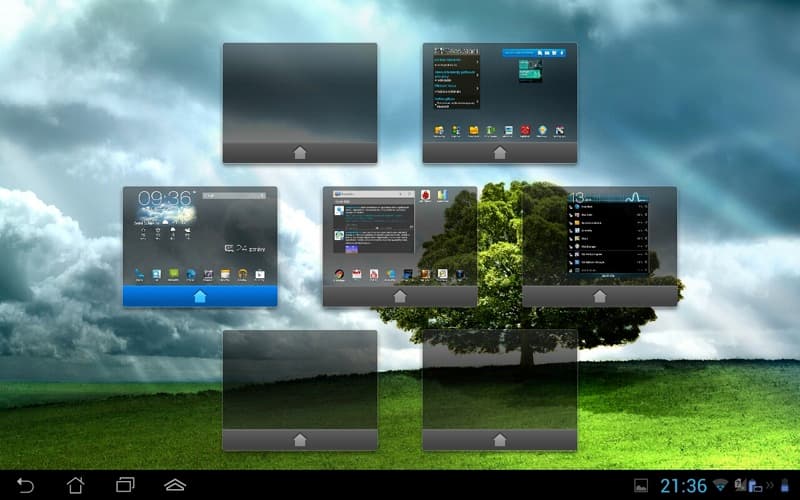Image resolution: width=800 pixels, height=500 pixels.
Task: Tap the house icon on the top-row empty screen
Action: click(x=300, y=153)
